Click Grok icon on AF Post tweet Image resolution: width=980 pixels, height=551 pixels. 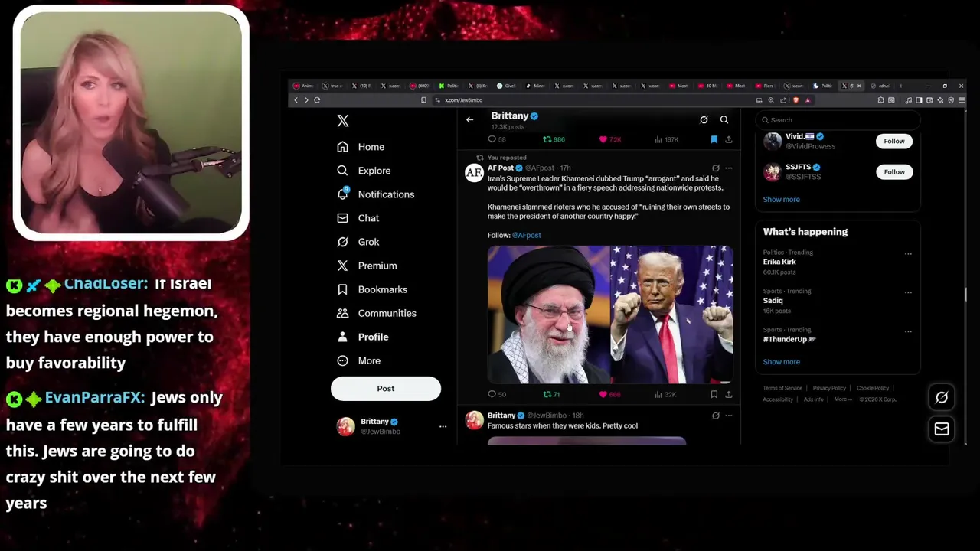[715, 168]
